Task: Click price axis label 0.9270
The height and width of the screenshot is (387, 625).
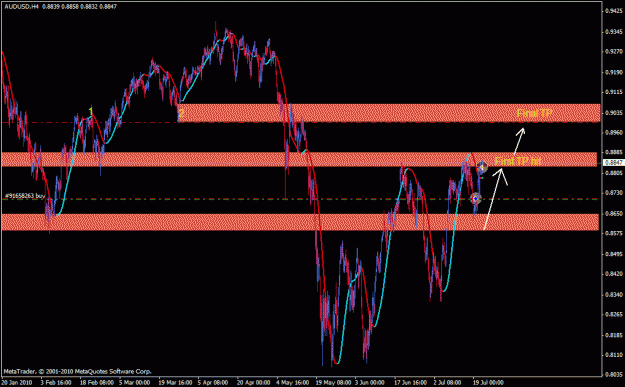Action: (614, 51)
